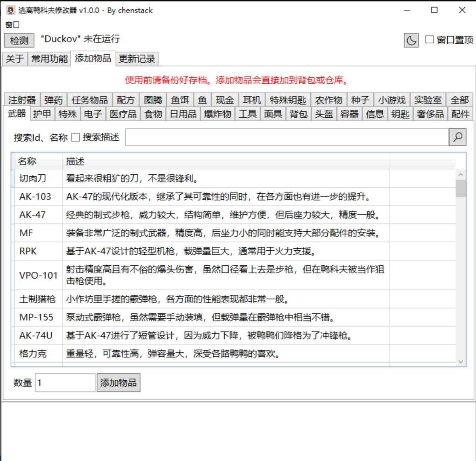Image resolution: width=476 pixels, height=461 pixels.
Task: Open the 特殊钥匙 category tab
Action: (x=288, y=100)
